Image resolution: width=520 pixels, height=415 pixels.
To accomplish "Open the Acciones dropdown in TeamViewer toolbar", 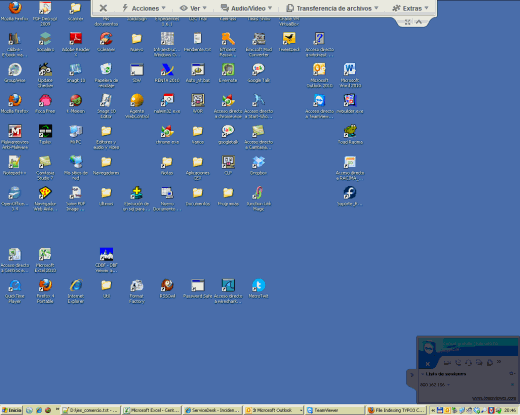I will (144, 8).
